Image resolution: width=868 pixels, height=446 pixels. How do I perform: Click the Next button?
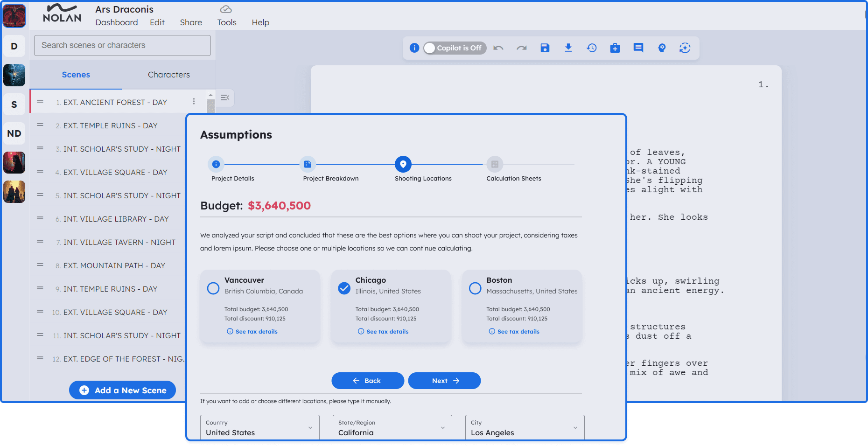click(x=444, y=381)
